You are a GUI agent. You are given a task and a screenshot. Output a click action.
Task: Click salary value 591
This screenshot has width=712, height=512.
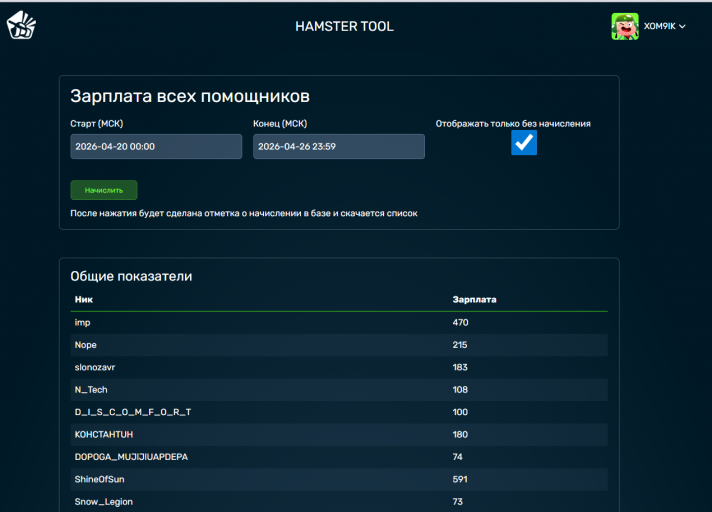(460, 479)
